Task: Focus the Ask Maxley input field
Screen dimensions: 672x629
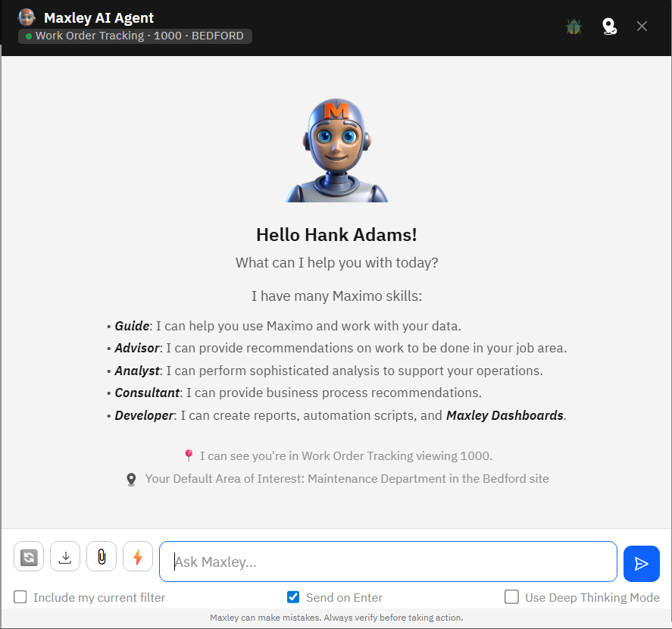Action: (x=388, y=562)
